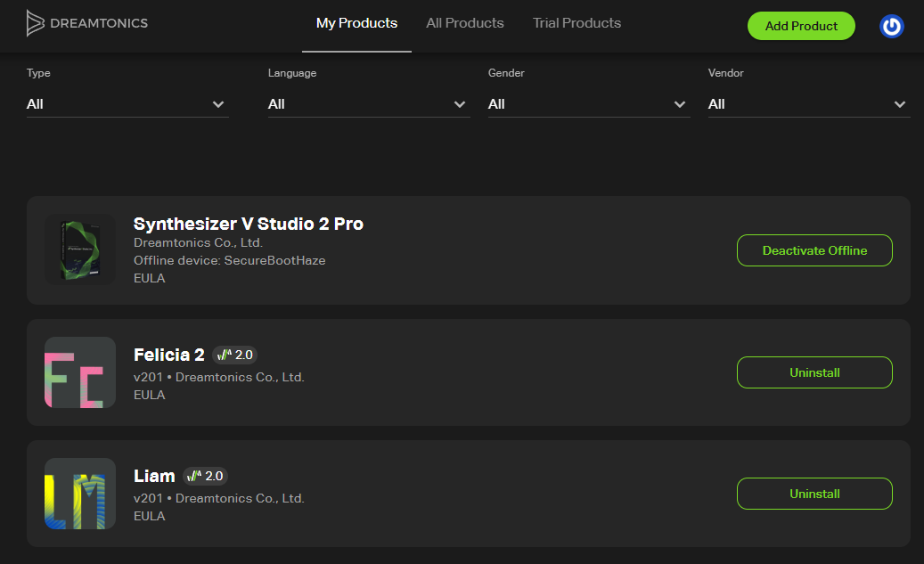Expand the Gender filter dropdown
The height and width of the screenshot is (564, 924).
(589, 104)
